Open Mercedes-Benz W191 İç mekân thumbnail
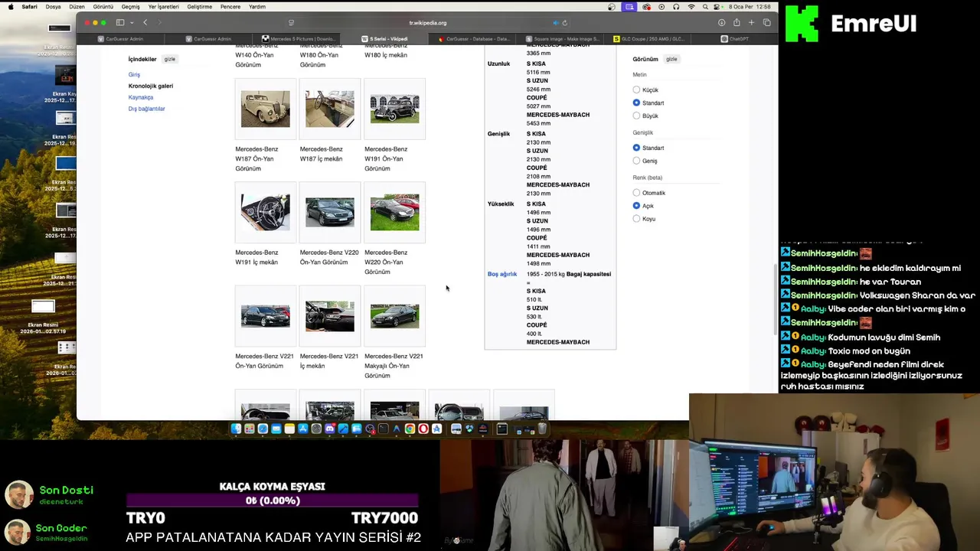980x551 pixels. [266, 212]
